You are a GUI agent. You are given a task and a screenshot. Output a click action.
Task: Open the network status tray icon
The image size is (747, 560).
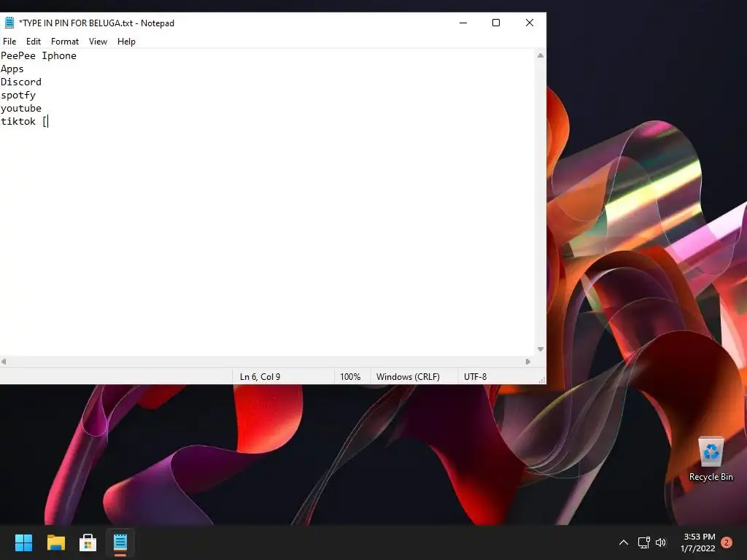[643, 542]
